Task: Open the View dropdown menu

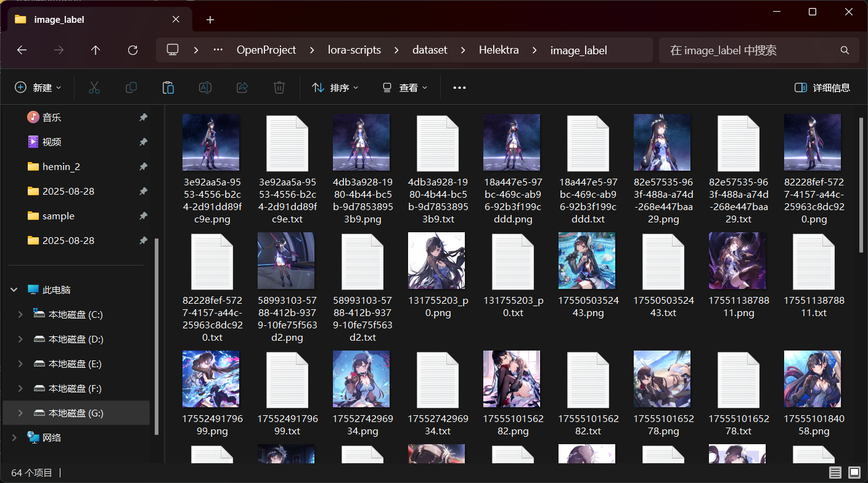Action: [404, 87]
